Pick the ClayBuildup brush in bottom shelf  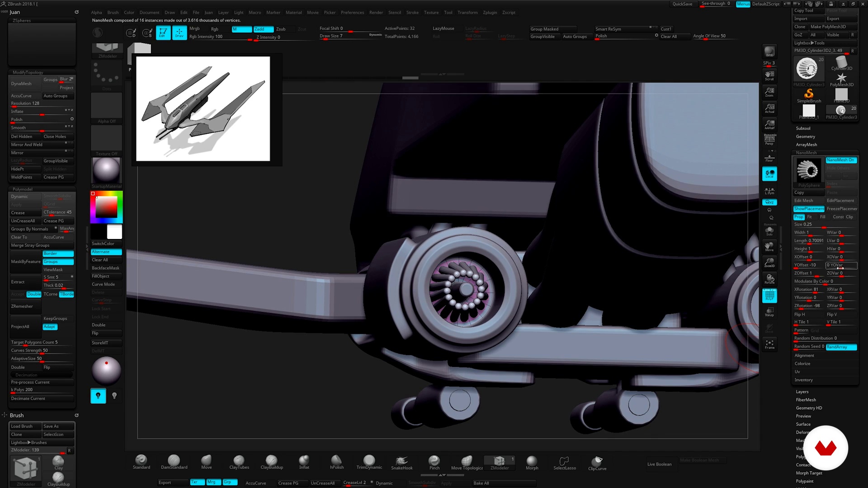click(272, 462)
